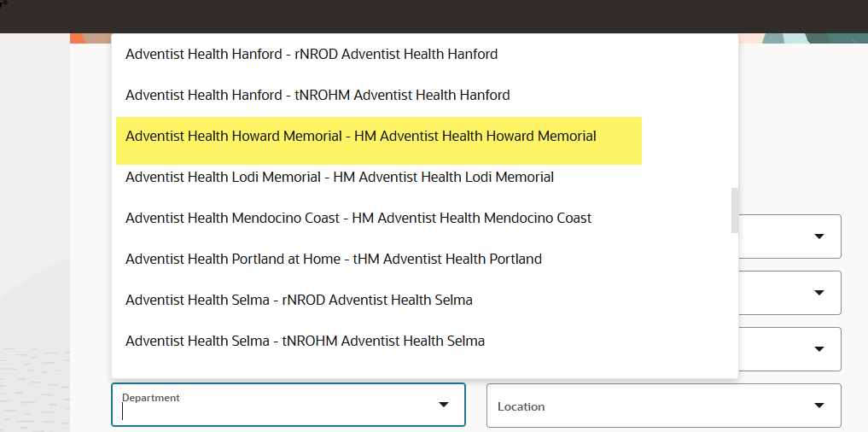Screen dimensions: 868x432
Task: Click scrollbar track above the thumb
Action: [x=735, y=111]
